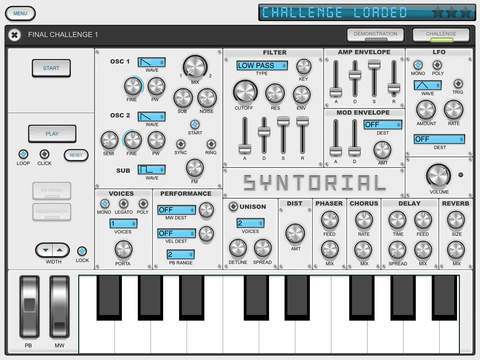Click the Reverb Size knob
This screenshot has height=360, width=480.
[x=456, y=220]
